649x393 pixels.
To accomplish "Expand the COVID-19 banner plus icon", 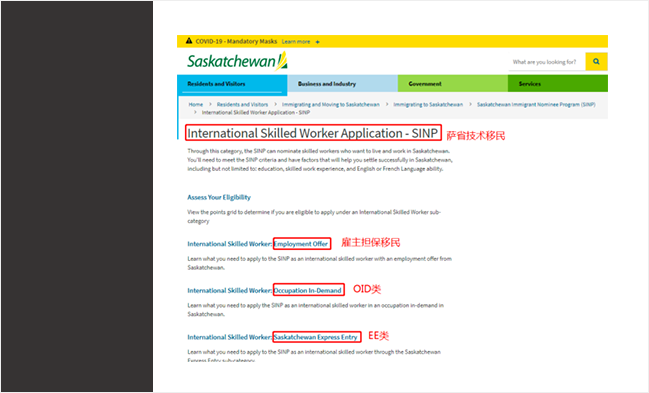I will pos(317,42).
